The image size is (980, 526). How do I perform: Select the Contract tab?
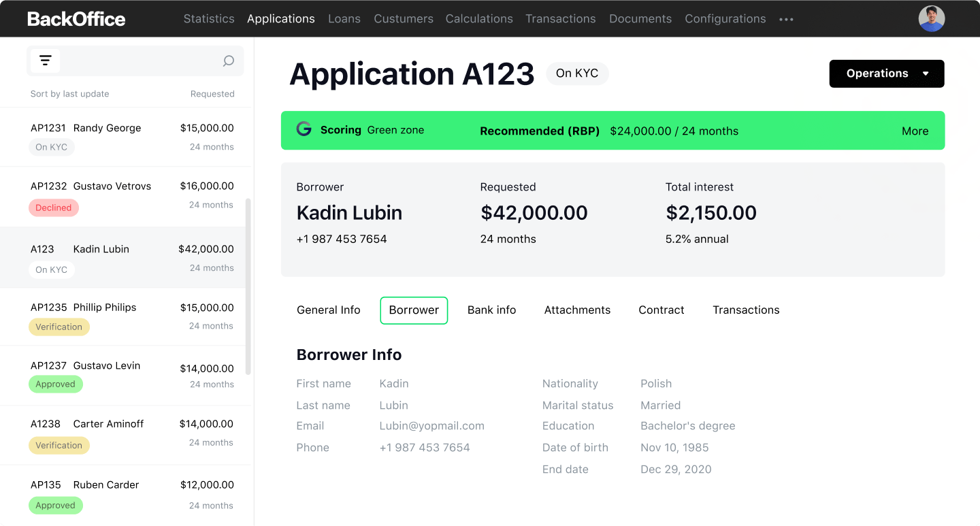click(x=661, y=310)
